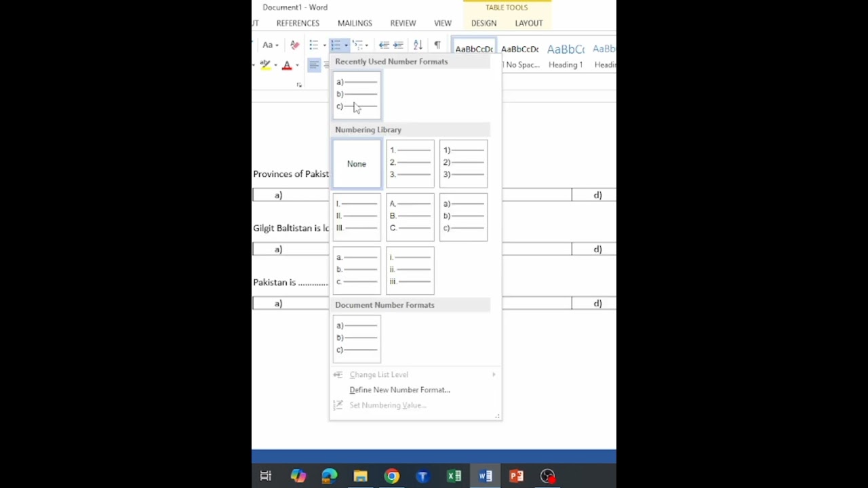The height and width of the screenshot is (488, 868).
Task: Open the Table Tools Design tab
Action: click(x=484, y=23)
